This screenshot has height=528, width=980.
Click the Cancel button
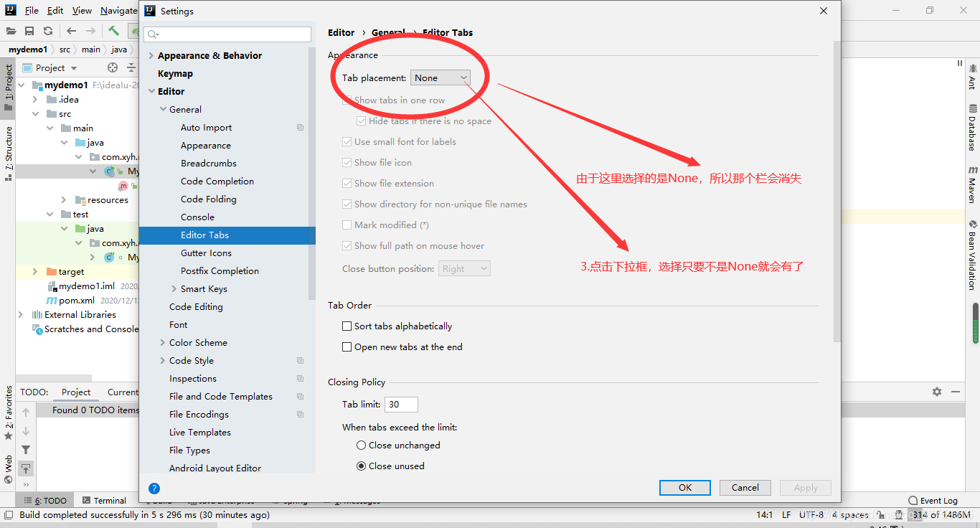[745, 488]
